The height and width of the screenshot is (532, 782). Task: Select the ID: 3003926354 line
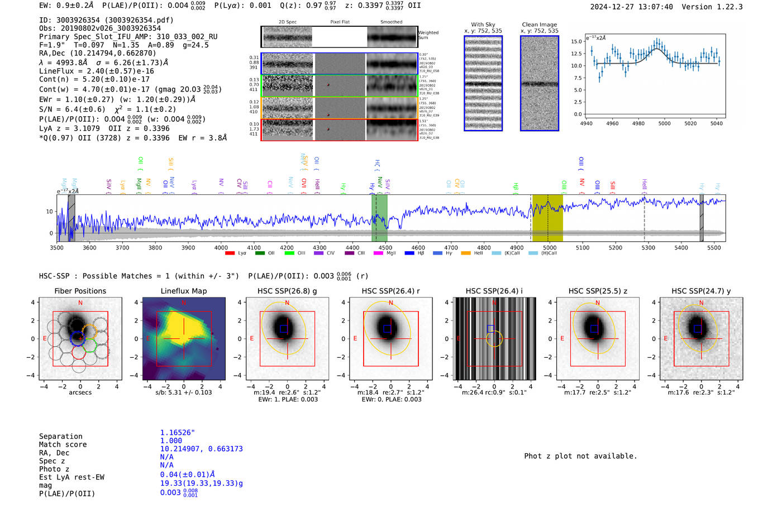[x=106, y=20]
